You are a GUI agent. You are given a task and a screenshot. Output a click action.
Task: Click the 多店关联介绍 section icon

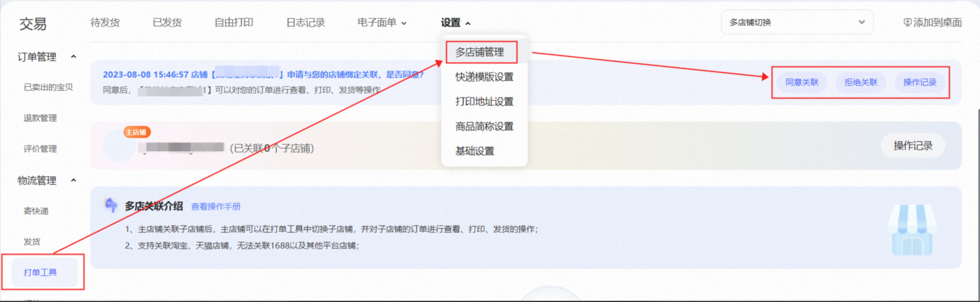tap(111, 205)
